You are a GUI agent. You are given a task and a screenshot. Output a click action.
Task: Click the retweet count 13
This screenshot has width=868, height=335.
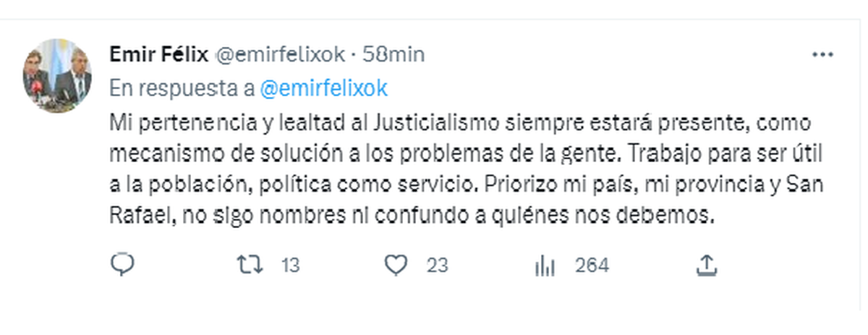pos(290,266)
